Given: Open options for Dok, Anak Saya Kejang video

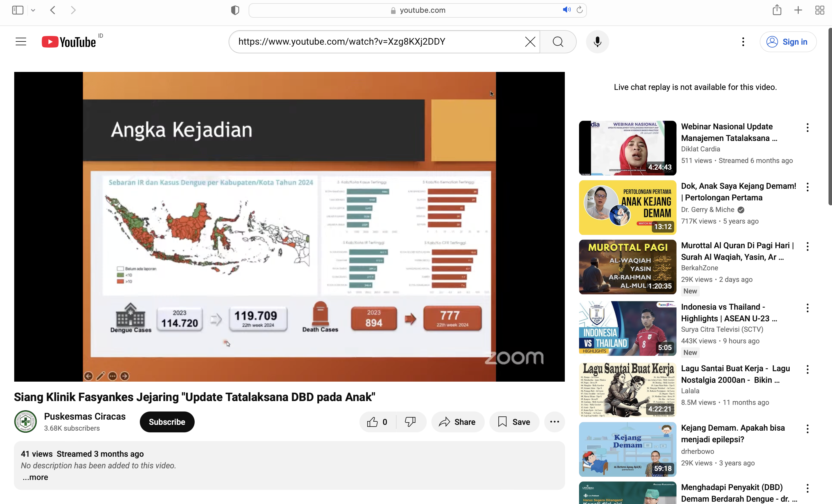Looking at the screenshot, I should [x=807, y=187].
